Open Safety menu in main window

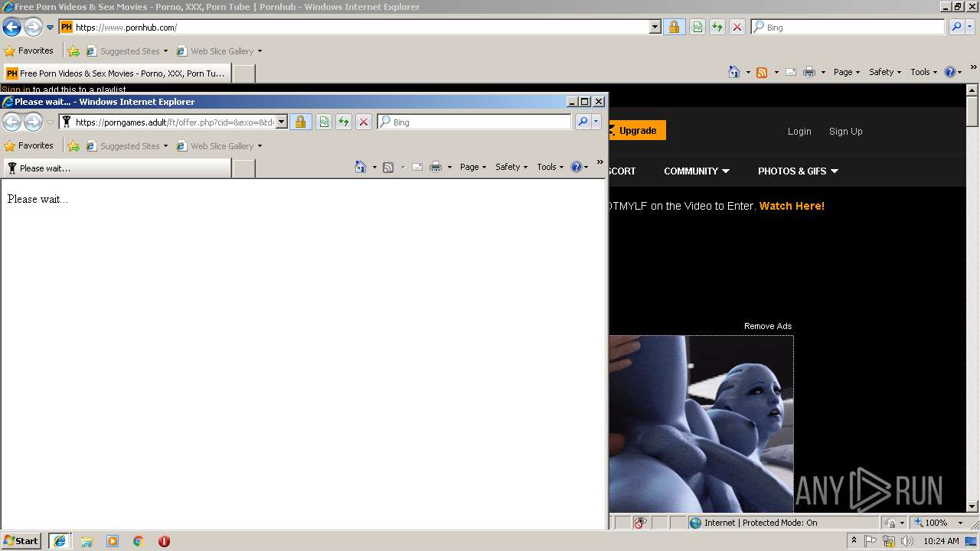(x=885, y=72)
